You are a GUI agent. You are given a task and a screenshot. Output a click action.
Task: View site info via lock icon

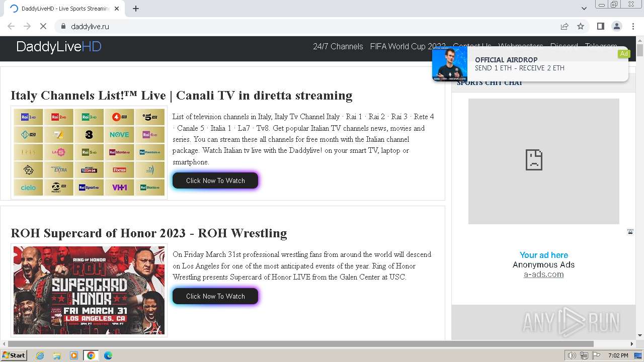63,26
